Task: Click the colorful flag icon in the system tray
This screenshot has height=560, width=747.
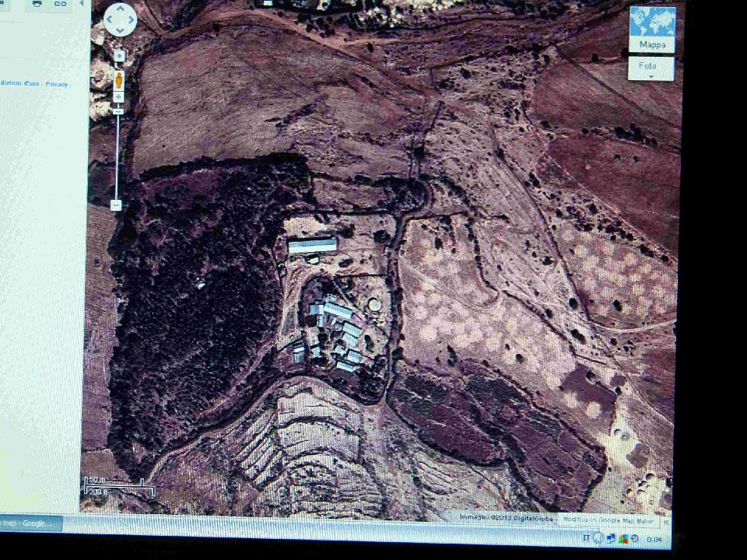Action: point(624,539)
